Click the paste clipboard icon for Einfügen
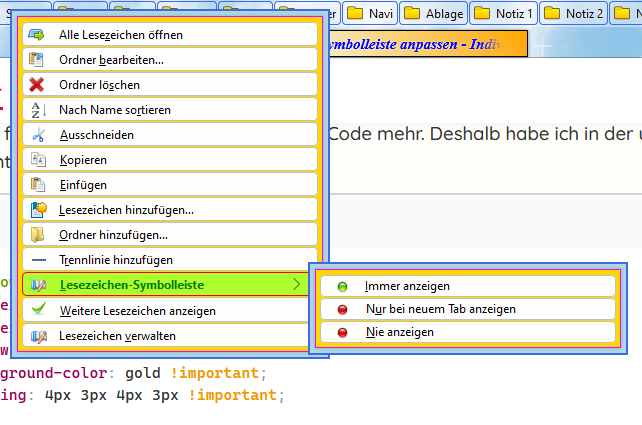The width and height of the screenshot is (642, 425). (x=38, y=185)
